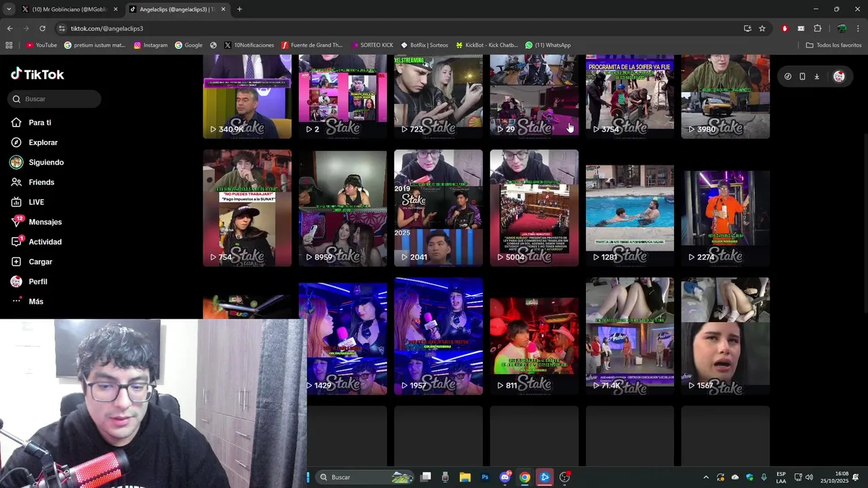Open TikTok profile avatar menu
The height and width of the screenshot is (488, 868).
(839, 77)
